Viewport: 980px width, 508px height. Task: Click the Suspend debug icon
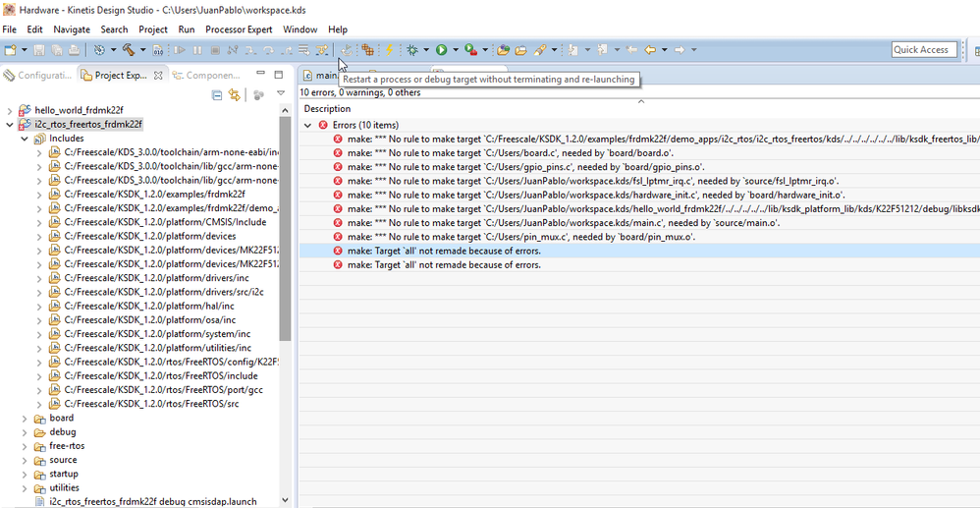[x=197, y=49]
